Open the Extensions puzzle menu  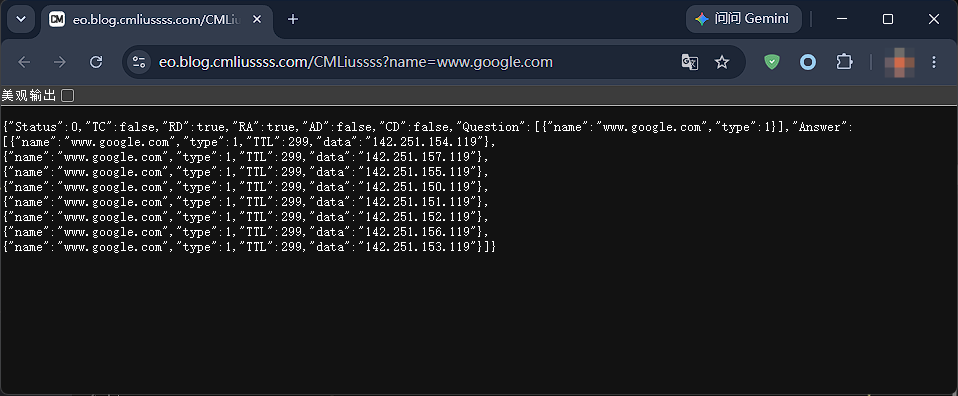844,62
